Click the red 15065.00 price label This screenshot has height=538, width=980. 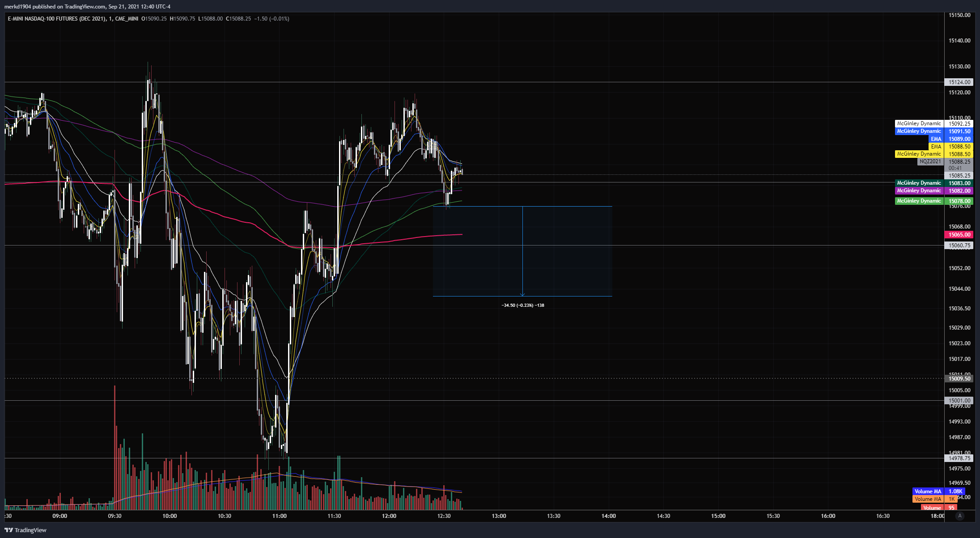[x=959, y=234]
